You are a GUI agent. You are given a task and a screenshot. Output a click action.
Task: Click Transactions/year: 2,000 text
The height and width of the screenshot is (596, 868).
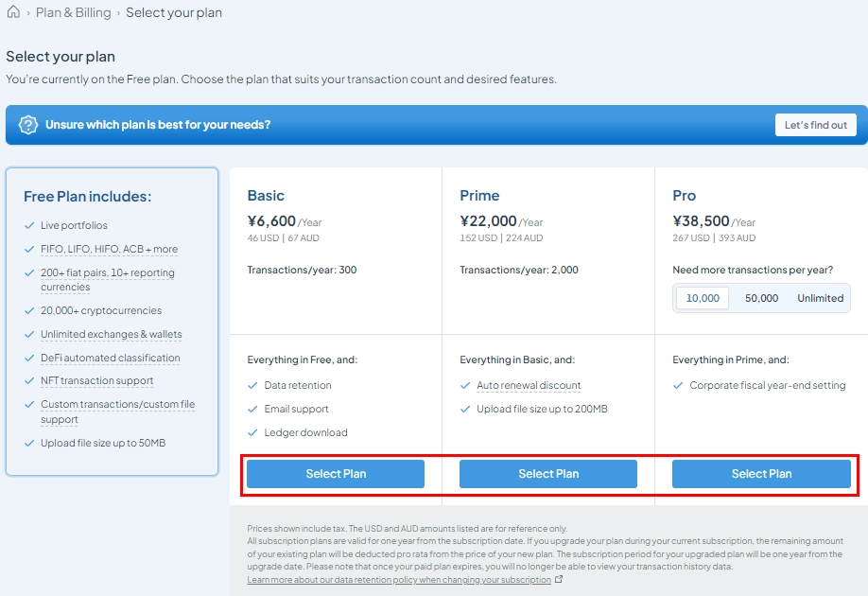coord(519,270)
